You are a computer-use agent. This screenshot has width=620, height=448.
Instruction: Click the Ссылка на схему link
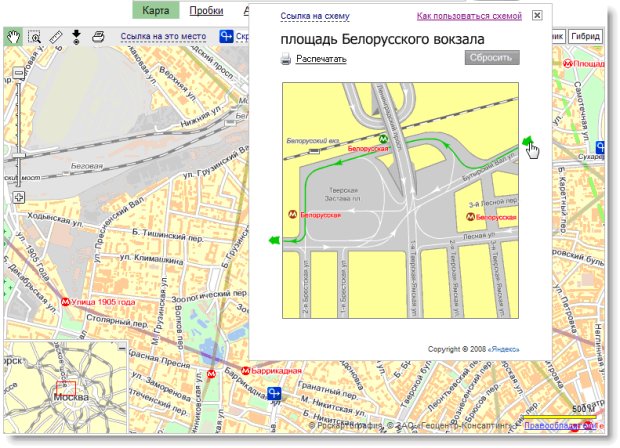(315, 16)
